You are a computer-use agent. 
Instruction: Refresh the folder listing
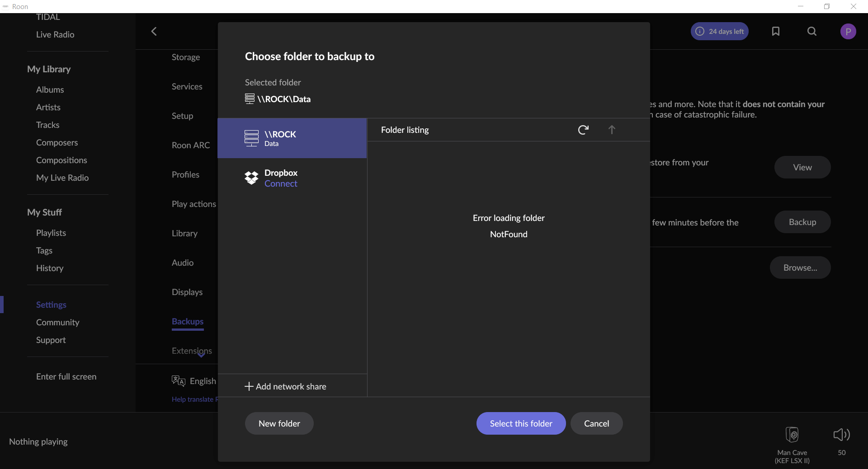point(583,130)
